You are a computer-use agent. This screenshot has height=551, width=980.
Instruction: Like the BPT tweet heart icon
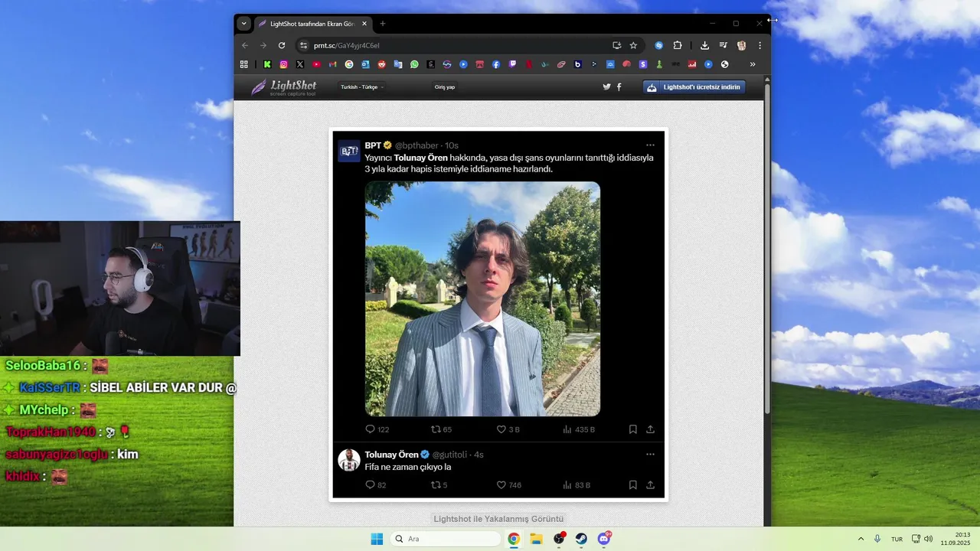[x=501, y=429]
